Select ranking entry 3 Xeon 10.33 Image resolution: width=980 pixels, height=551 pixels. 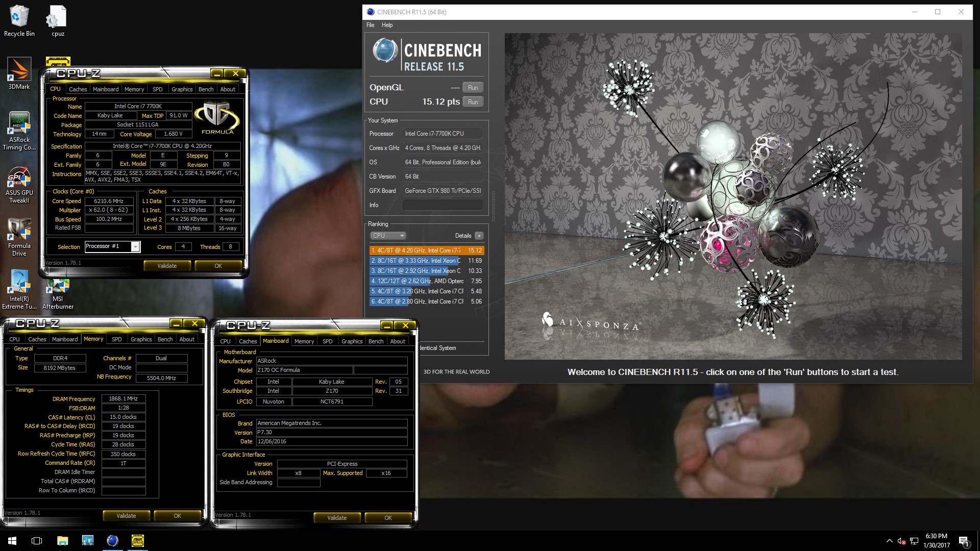tap(427, 271)
